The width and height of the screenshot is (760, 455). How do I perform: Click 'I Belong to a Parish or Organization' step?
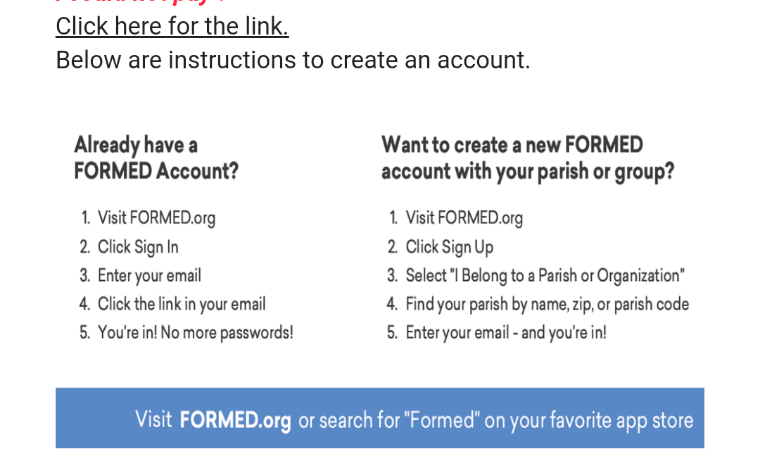click(x=545, y=275)
